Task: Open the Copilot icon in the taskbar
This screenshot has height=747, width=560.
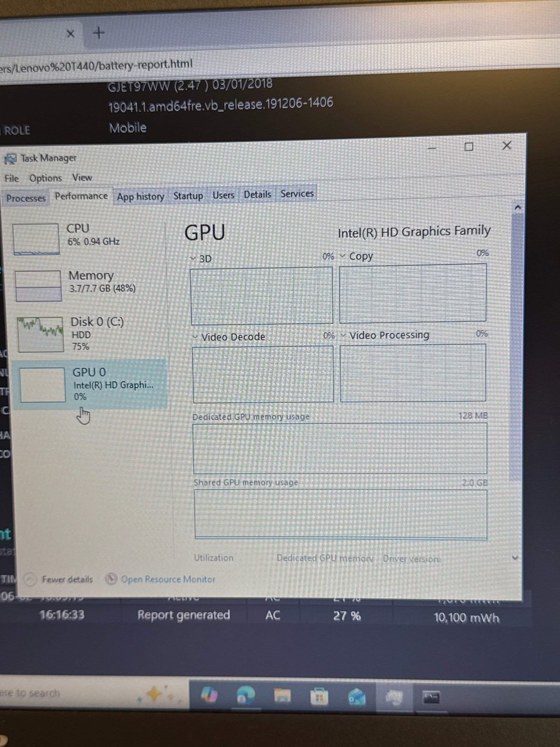Action: (x=209, y=695)
